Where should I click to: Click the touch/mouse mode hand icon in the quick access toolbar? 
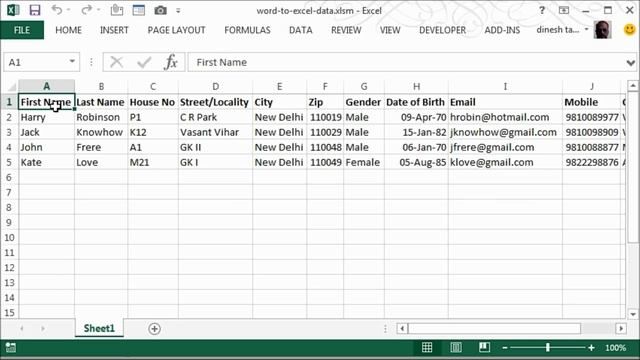(117, 10)
